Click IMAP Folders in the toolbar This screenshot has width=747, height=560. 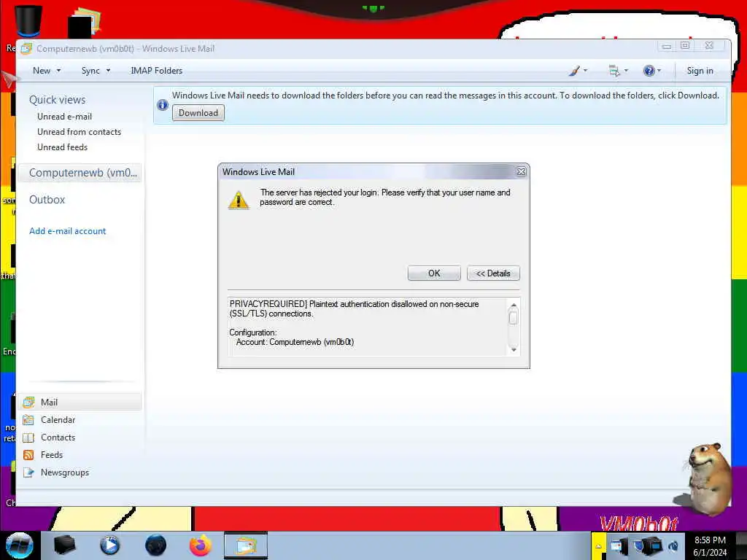(x=157, y=71)
